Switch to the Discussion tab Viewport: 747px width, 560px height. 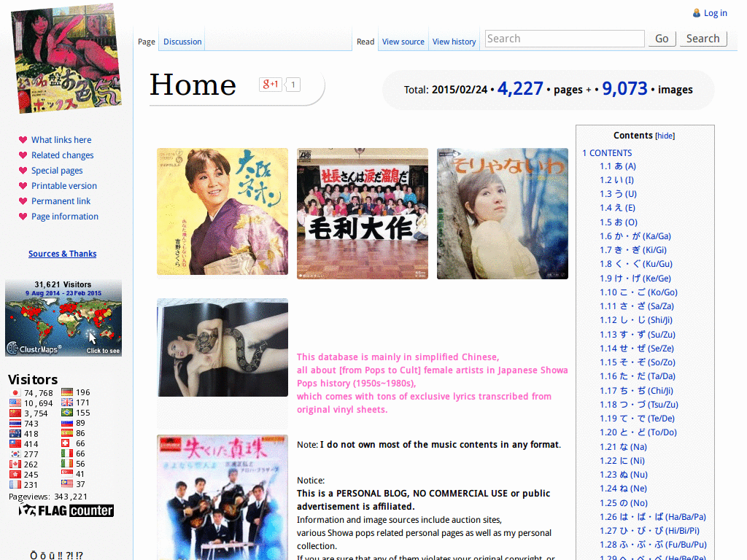pyautogui.click(x=182, y=42)
